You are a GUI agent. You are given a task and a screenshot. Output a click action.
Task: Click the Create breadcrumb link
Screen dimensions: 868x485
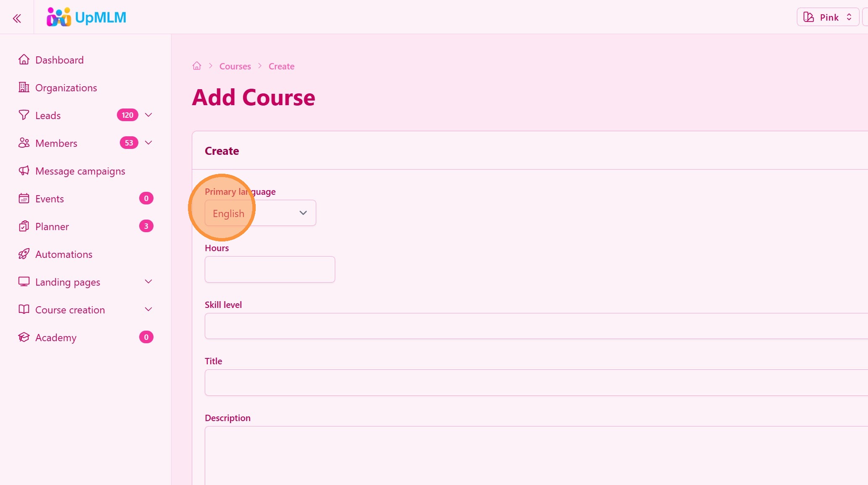pyautogui.click(x=281, y=66)
